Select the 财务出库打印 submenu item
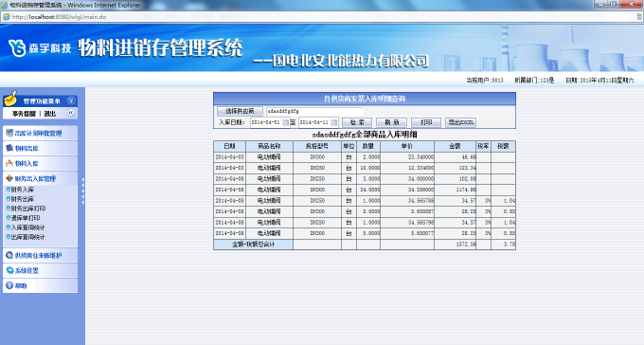This screenshot has width=644, height=345. click(27, 209)
